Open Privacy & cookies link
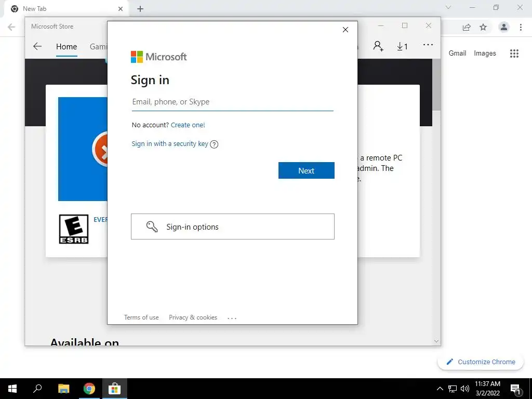This screenshot has height=399, width=532. (x=193, y=317)
